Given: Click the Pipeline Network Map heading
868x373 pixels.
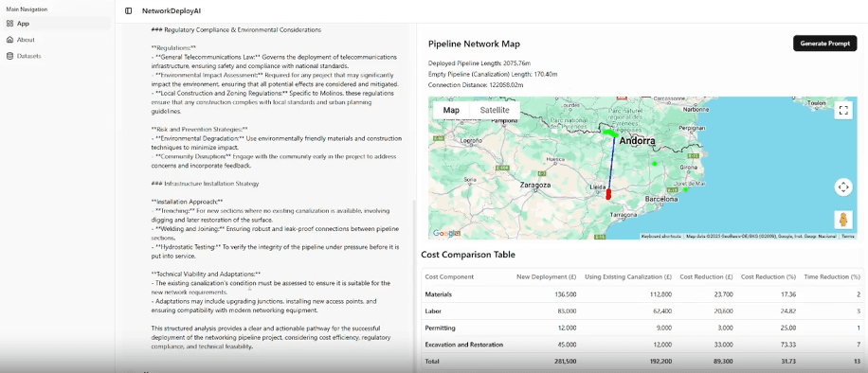Looking at the screenshot, I should point(474,44).
